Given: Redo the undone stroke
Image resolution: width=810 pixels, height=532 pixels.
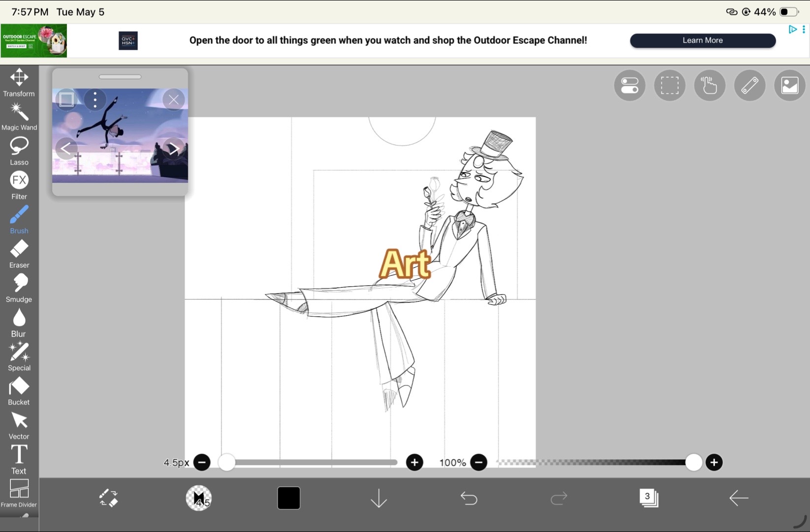Looking at the screenshot, I should 559,499.
